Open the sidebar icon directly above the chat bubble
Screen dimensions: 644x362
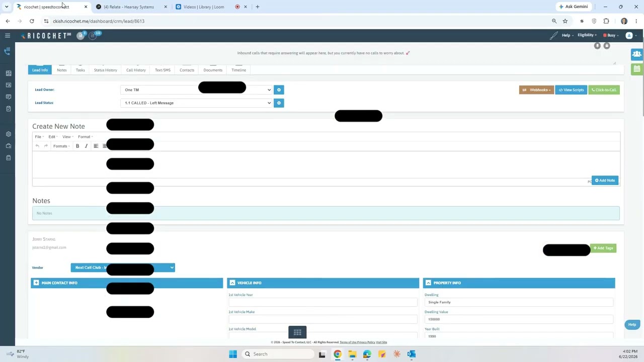click(9, 85)
